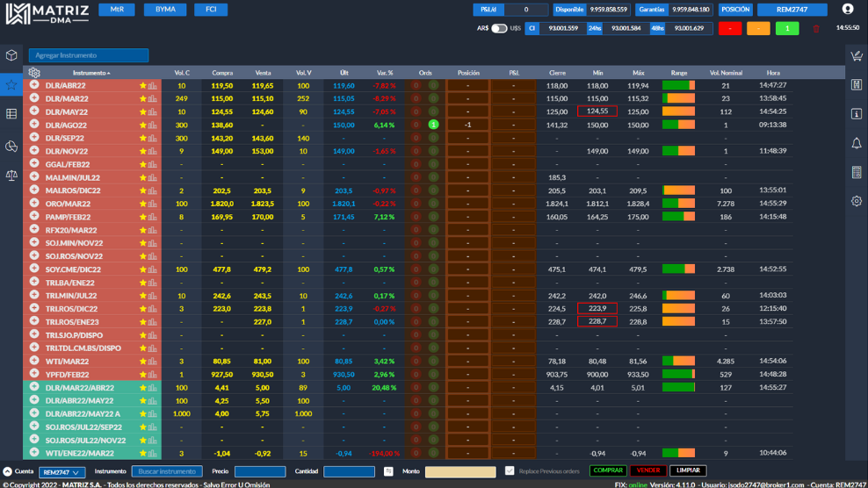Switch to the FCI tab
Viewport: 868px width, 488px height.
(x=211, y=10)
